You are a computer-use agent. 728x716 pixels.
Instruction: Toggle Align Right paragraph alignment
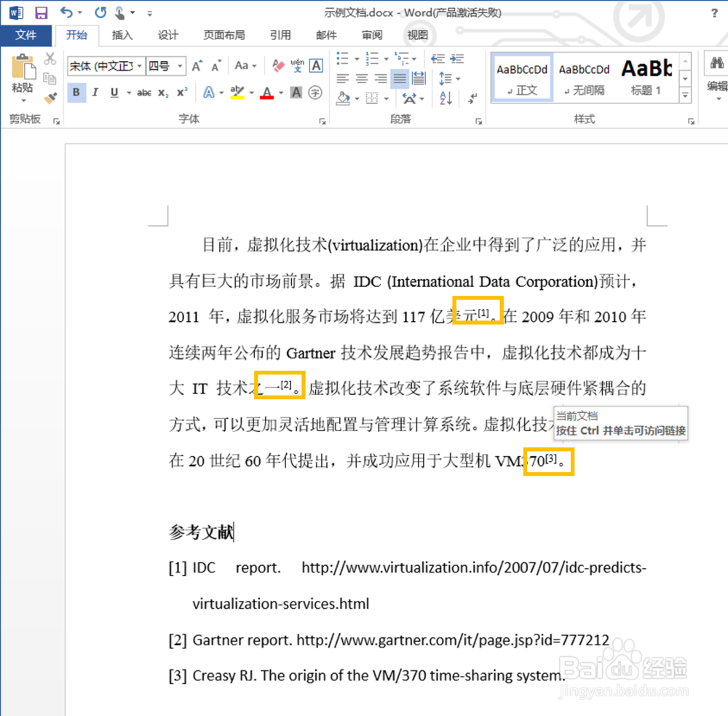(x=381, y=79)
